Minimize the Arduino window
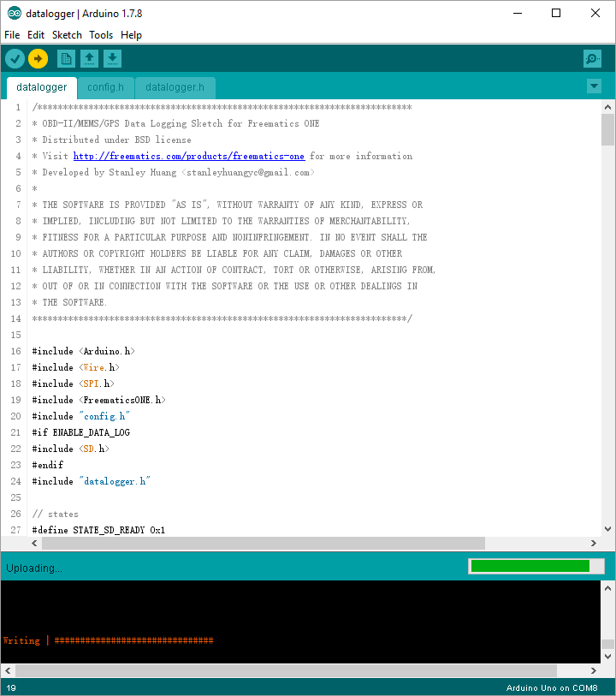Image resolution: width=616 pixels, height=696 pixels. [x=517, y=14]
